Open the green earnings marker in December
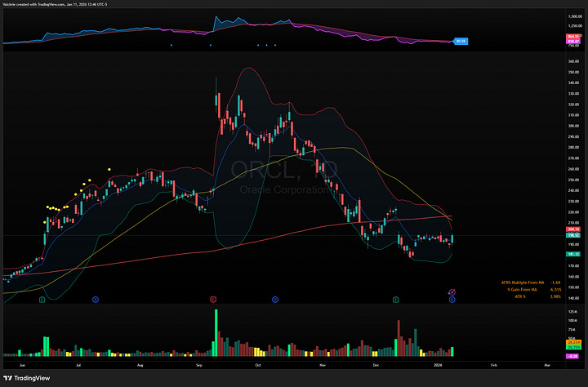The width and height of the screenshot is (588, 387). (395, 300)
